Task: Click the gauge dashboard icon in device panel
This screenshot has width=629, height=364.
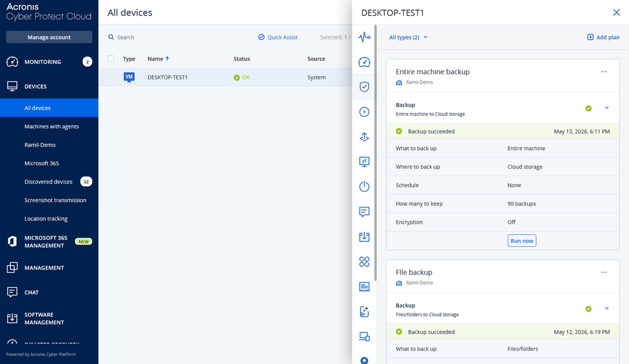Action: [x=364, y=62]
